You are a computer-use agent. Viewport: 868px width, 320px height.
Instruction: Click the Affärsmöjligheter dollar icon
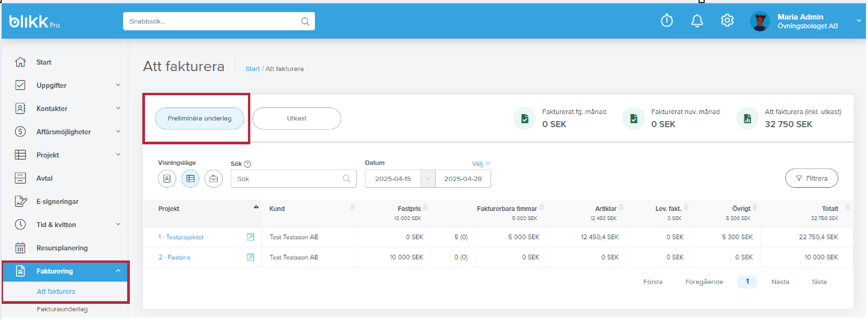20,132
